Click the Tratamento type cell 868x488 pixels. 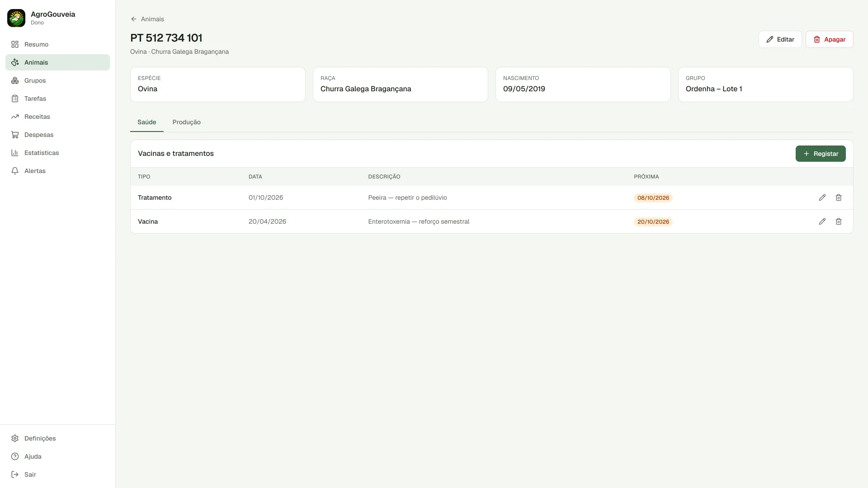click(155, 197)
